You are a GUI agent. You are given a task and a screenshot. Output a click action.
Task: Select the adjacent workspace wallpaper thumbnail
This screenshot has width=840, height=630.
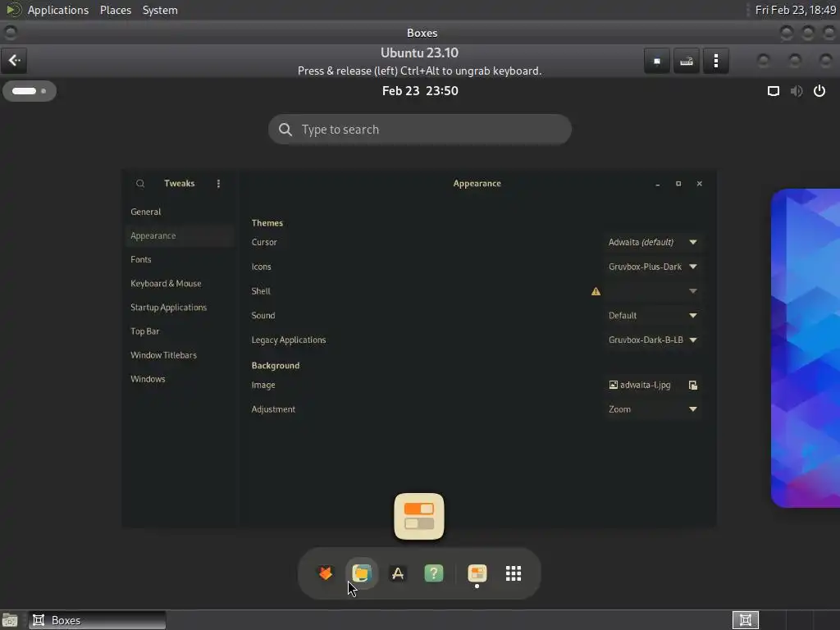806,348
